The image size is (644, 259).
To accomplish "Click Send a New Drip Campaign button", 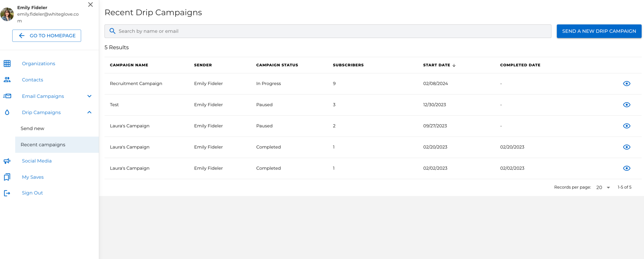I will [x=599, y=31].
